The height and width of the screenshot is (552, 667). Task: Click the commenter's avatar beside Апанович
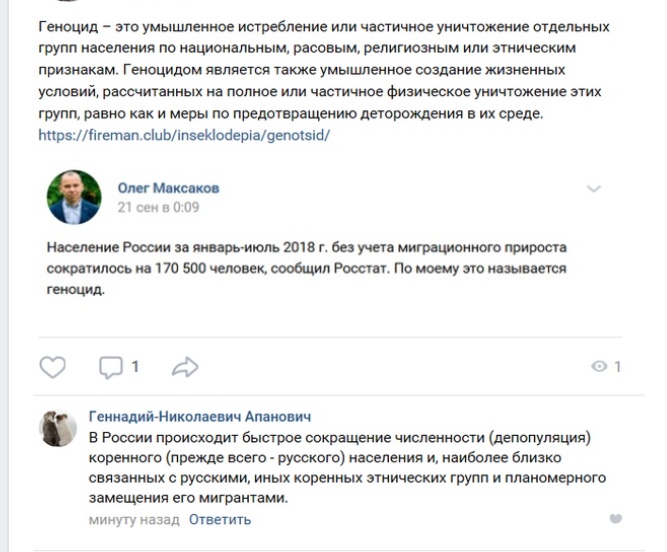(57, 428)
